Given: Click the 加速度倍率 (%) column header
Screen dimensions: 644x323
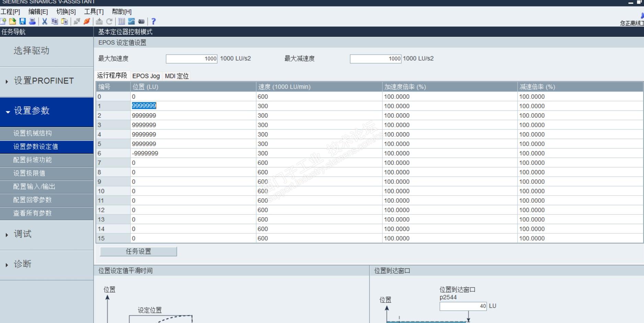Looking at the screenshot, I should [x=450, y=87].
